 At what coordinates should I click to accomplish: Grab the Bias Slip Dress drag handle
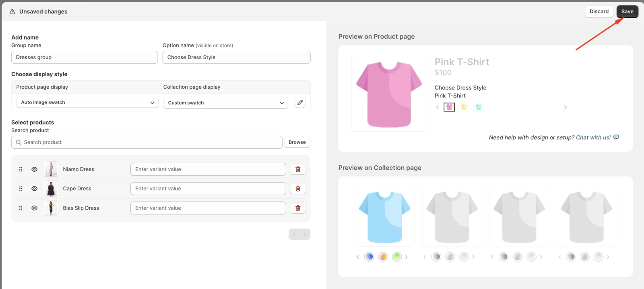click(21, 208)
